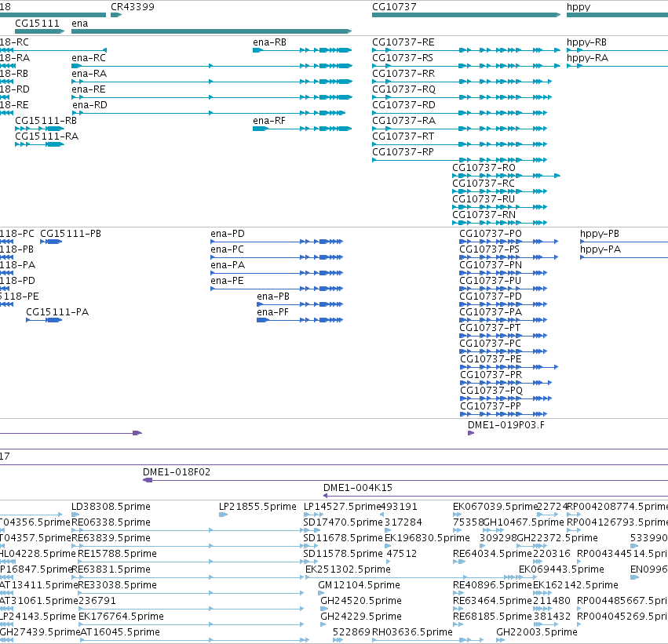Click transcript ena-RD
The height and width of the screenshot is (644, 668).
208,113
